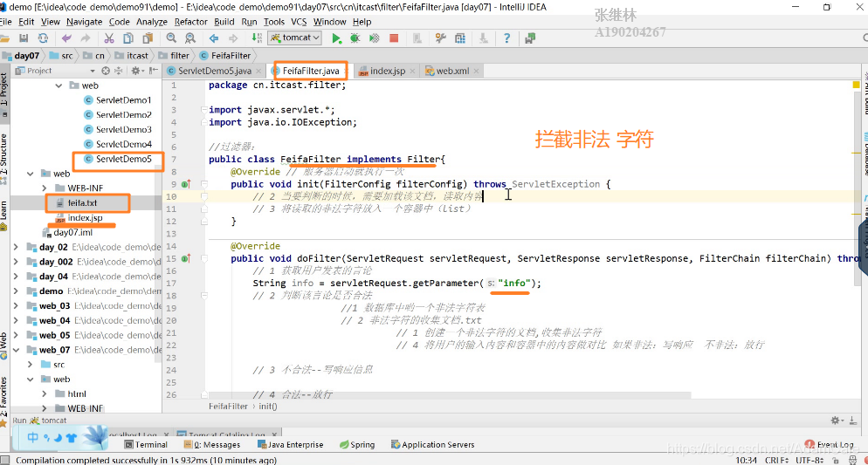Close the ServletDemo5.java tab
This screenshot has width=868, height=465.
[x=258, y=71]
